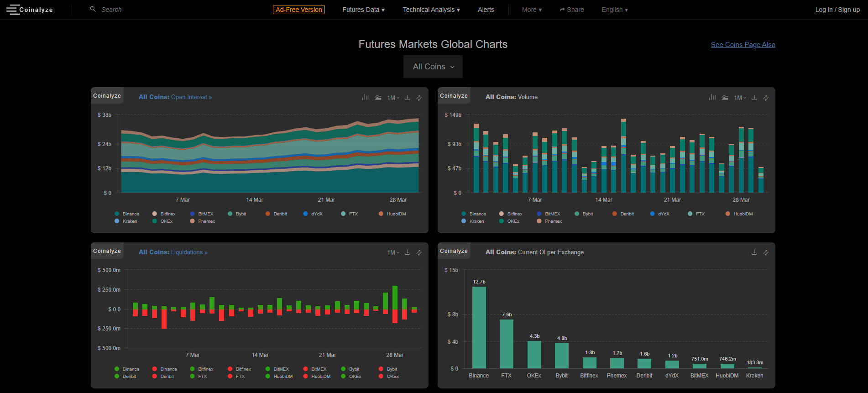Toggle green Bitfinex series in Liquidations legend
Viewport: 868px width, 393px height.
click(x=201, y=369)
